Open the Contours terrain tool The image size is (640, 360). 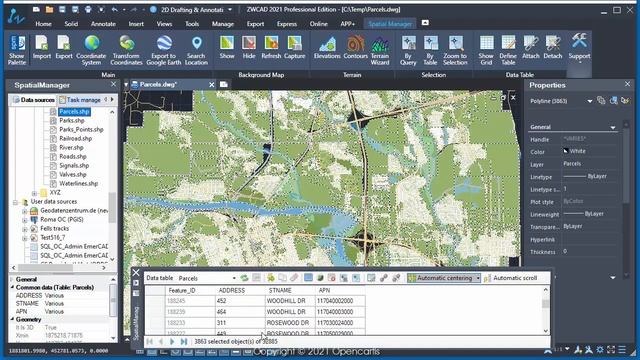356,48
